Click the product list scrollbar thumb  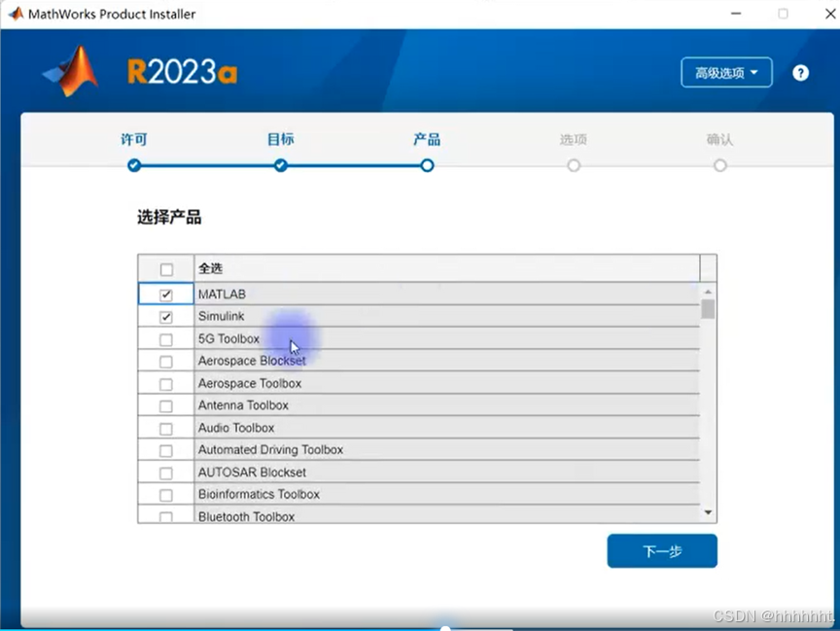pyautogui.click(x=708, y=309)
